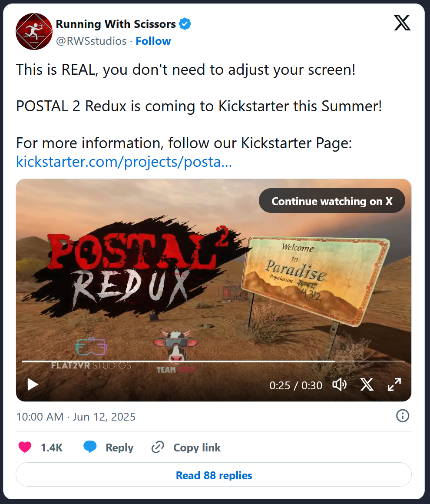
Task: Click Continue watching on X button
Action: 332,201
